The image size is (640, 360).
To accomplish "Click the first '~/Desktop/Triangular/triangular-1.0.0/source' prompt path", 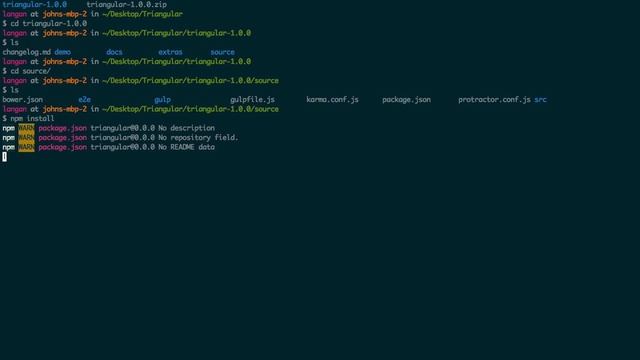I will click(191, 81).
